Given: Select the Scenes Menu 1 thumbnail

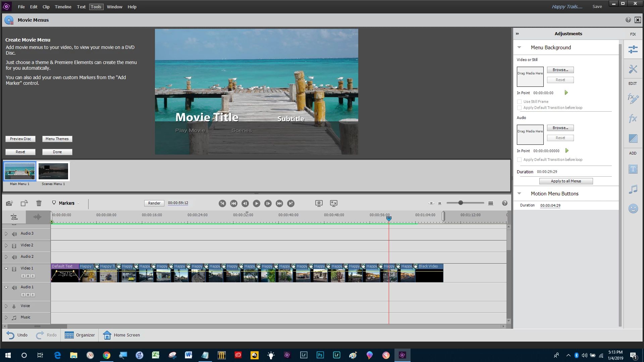Looking at the screenshot, I should pos(53,171).
